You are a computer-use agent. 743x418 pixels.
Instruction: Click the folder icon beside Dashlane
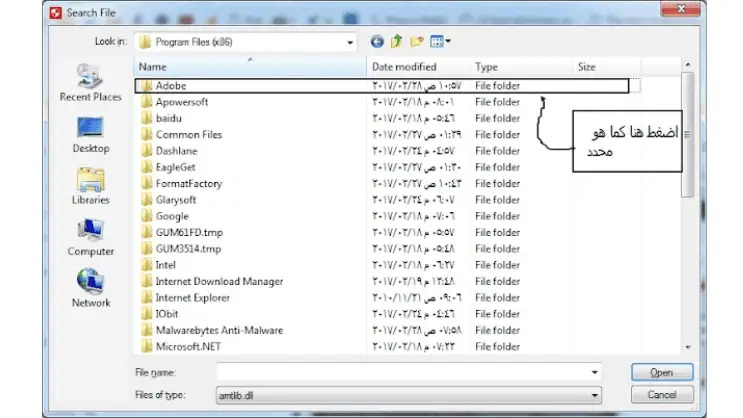(x=146, y=151)
